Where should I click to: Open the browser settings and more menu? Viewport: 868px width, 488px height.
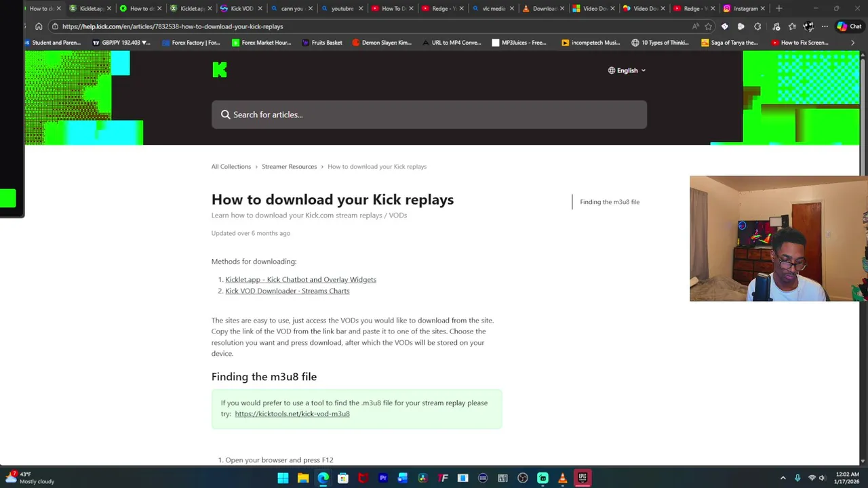pos(825,26)
